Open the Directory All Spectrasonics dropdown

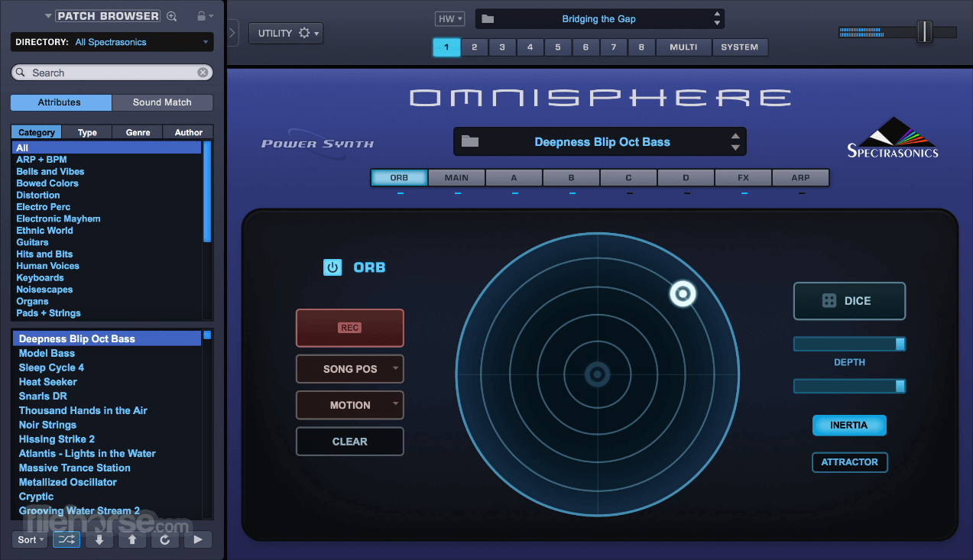(112, 42)
